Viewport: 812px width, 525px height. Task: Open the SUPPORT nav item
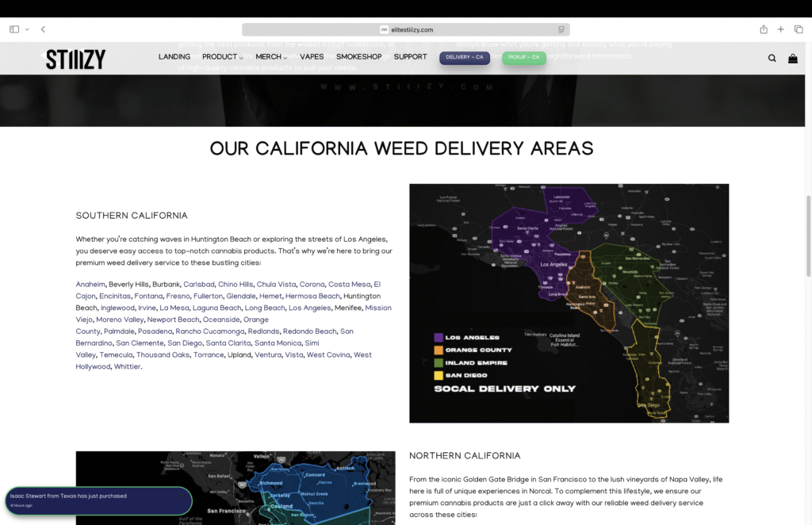pyautogui.click(x=410, y=56)
